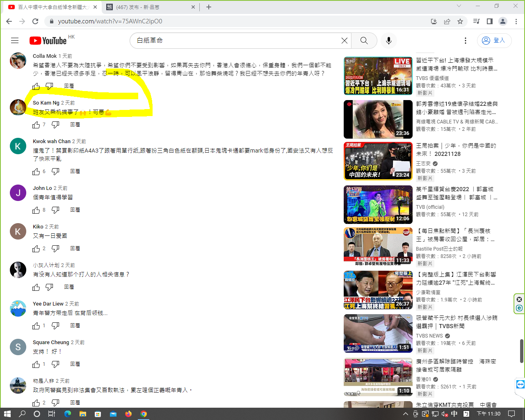Open 郭秀雲 CABLE TV video thumbnail
The height and width of the screenshot is (420, 525).
tap(378, 119)
